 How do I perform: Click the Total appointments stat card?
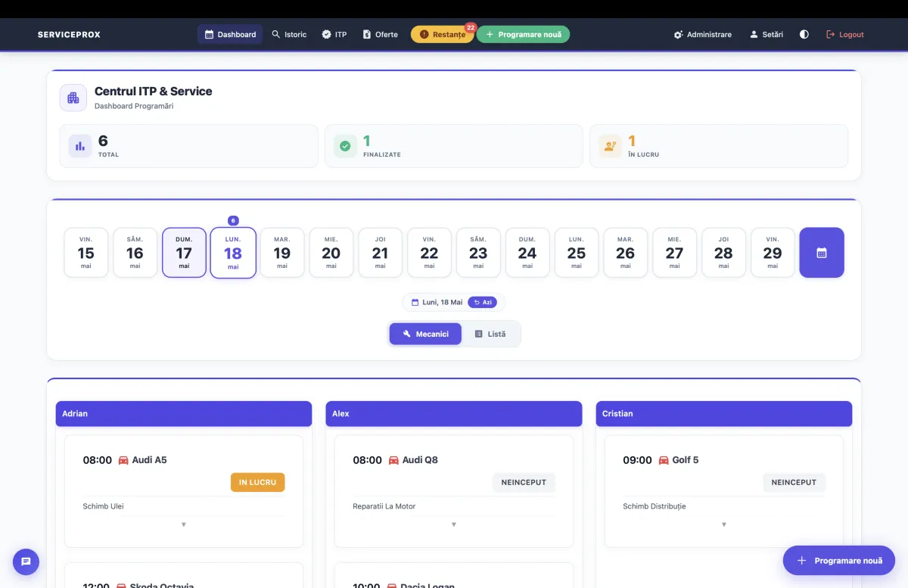click(189, 146)
